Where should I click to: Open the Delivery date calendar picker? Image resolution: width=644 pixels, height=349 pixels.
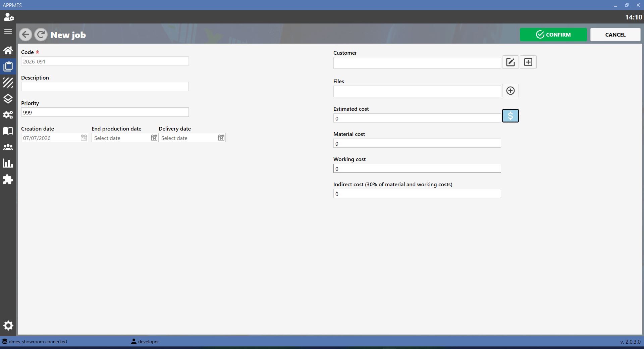pyautogui.click(x=221, y=138)
